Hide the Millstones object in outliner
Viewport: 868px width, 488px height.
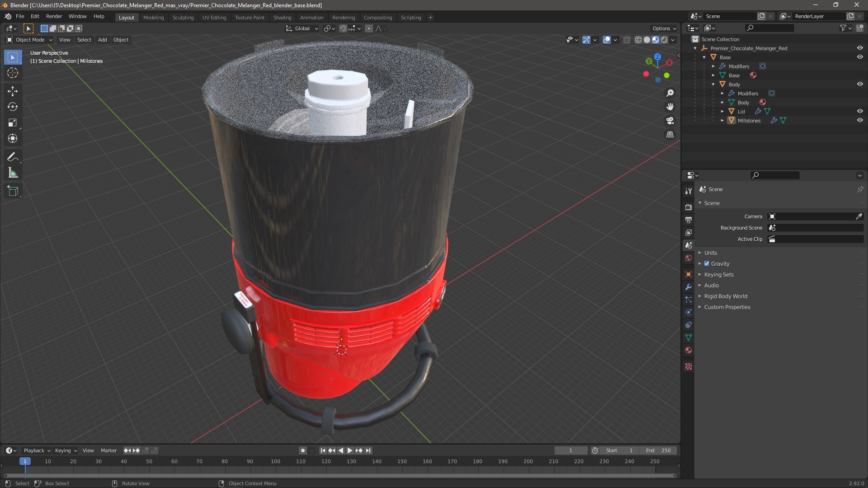click(x=860, y=120)
